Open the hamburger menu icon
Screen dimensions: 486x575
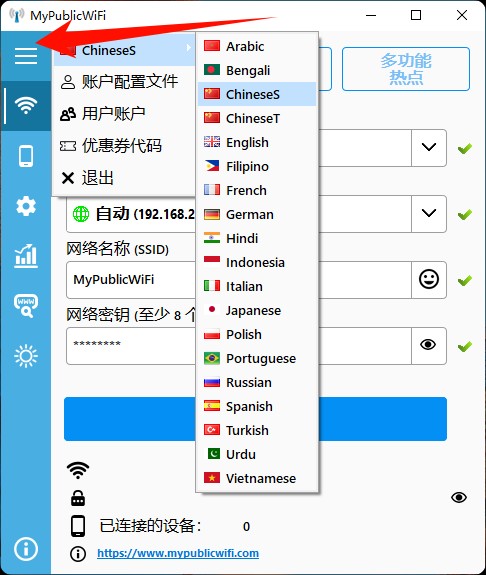(x=26, y=56)
